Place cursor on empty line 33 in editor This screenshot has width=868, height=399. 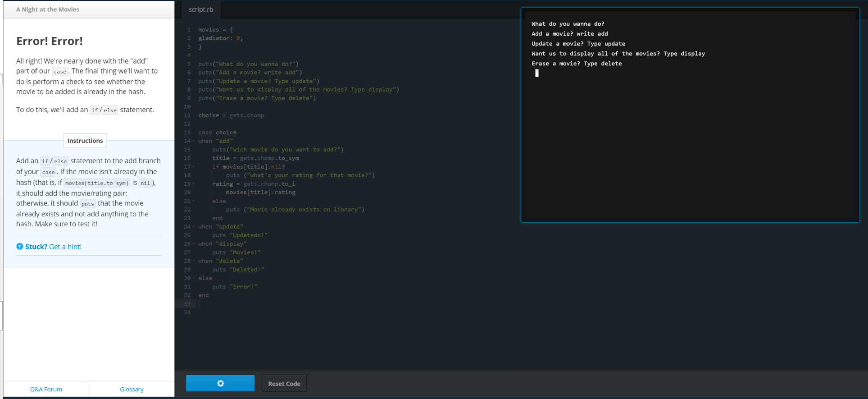click(x=270, y=304)
